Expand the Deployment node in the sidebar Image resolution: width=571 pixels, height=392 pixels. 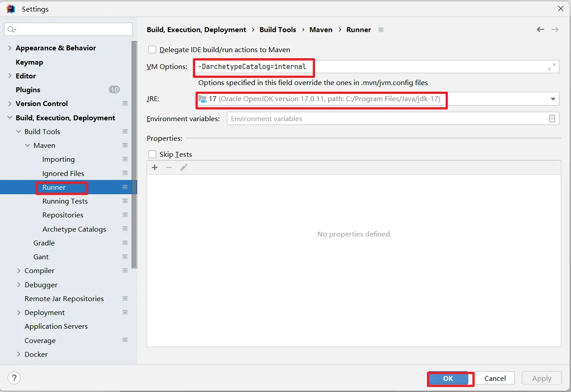[19, 313]
